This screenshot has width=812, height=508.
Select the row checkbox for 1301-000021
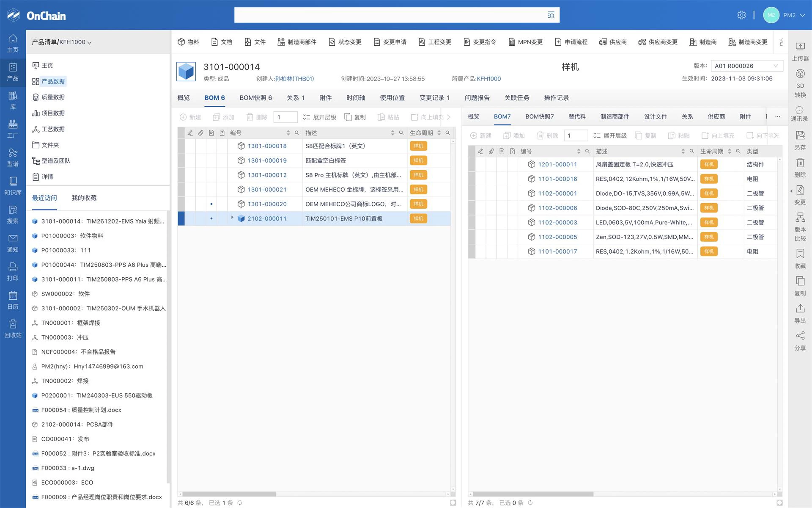[181, 190]
